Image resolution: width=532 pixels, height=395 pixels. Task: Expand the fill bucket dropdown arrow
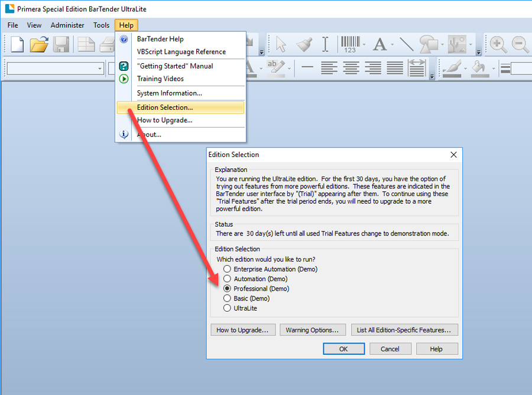point(494,68)
